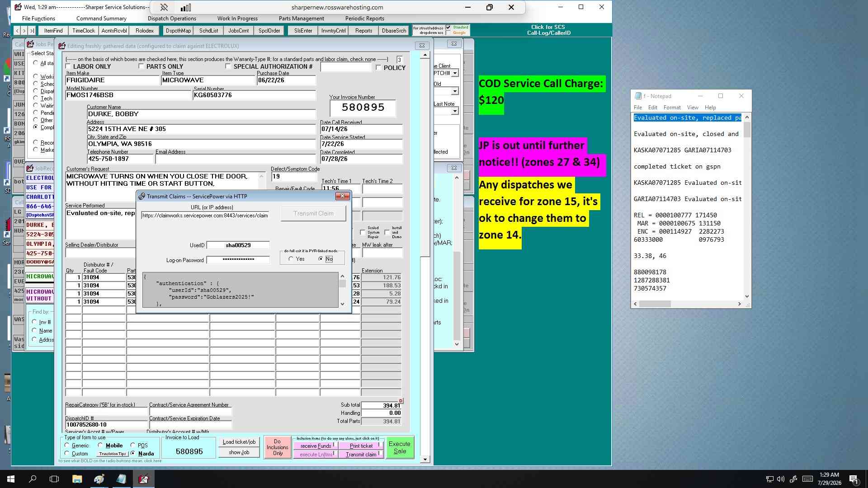Click the Windows Start button
The height and width of the screenshot is (488, 868).
(11, 479)
